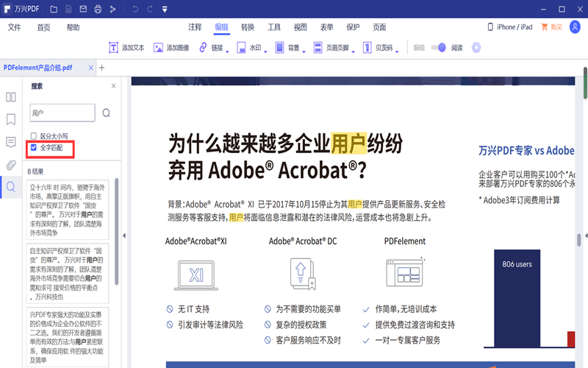The height and width of the screenshot is (368, 588).
Task: Click the magnifier icon beside search box
Action: click(107, 113)
